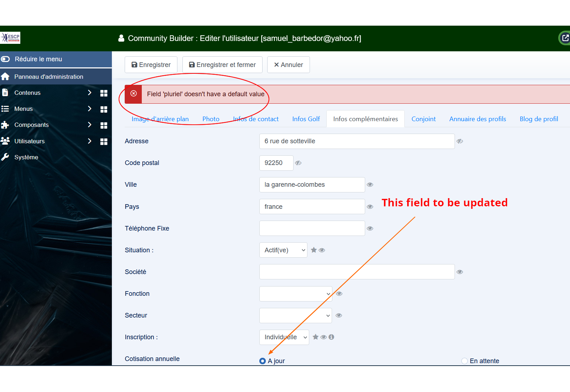Image resolution: width=570 pixels, height=392 pixels.
Task: Click eye icon beside Téléphone Fixe
Action: click(370, 228)
